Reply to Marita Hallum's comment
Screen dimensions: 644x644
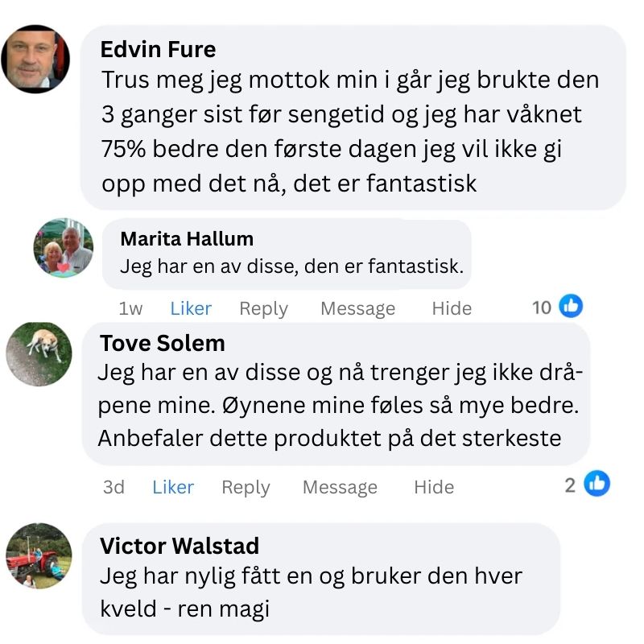(263, 308)
